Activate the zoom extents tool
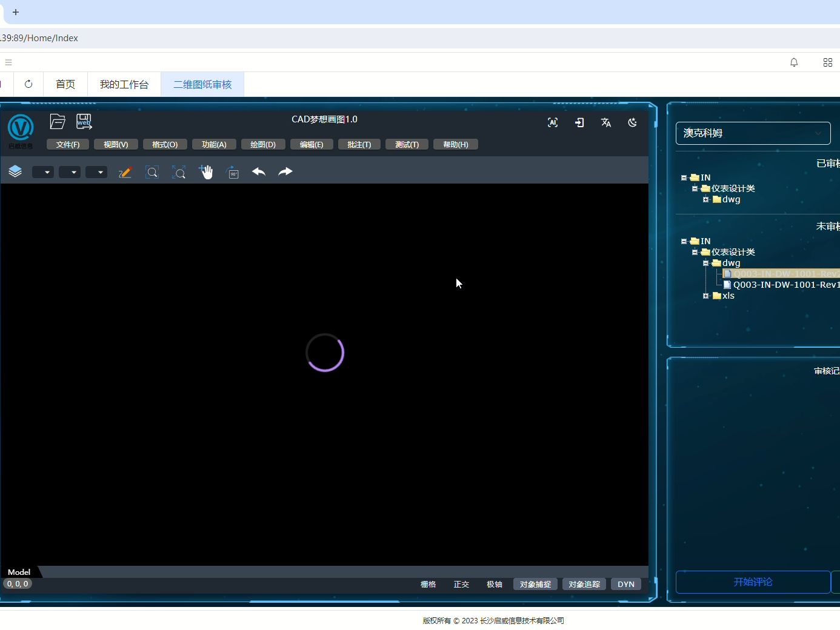The image size is (840, 630). (x=179, y=172)
